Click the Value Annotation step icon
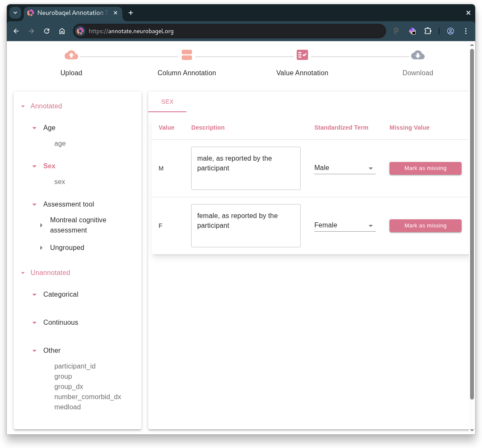482x448 pixels. click(x=302, y=55)
